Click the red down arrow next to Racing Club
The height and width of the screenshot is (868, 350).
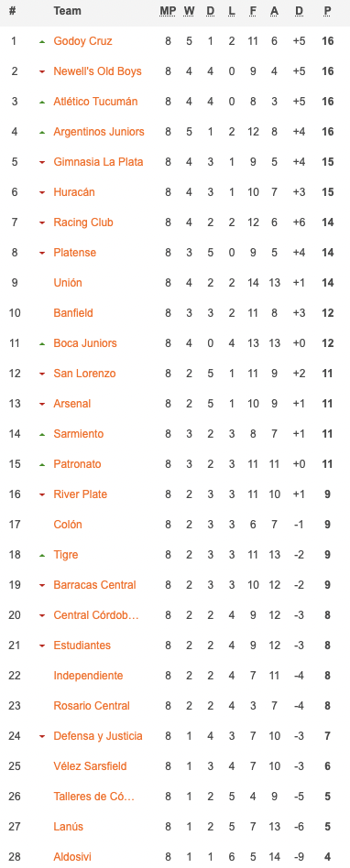tap(42, 223)
